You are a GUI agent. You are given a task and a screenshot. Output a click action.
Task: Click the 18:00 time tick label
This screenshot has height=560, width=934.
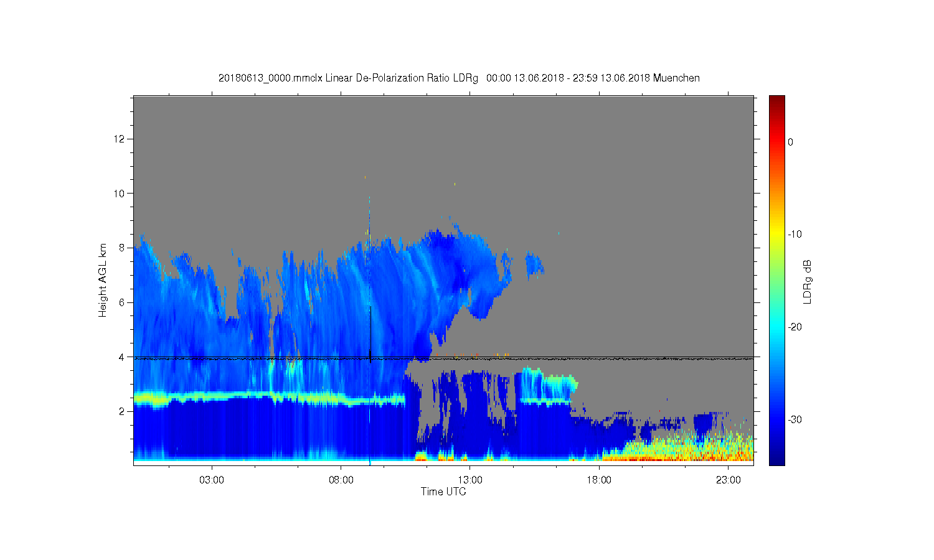pyautogui.click(x=600, y=480)
